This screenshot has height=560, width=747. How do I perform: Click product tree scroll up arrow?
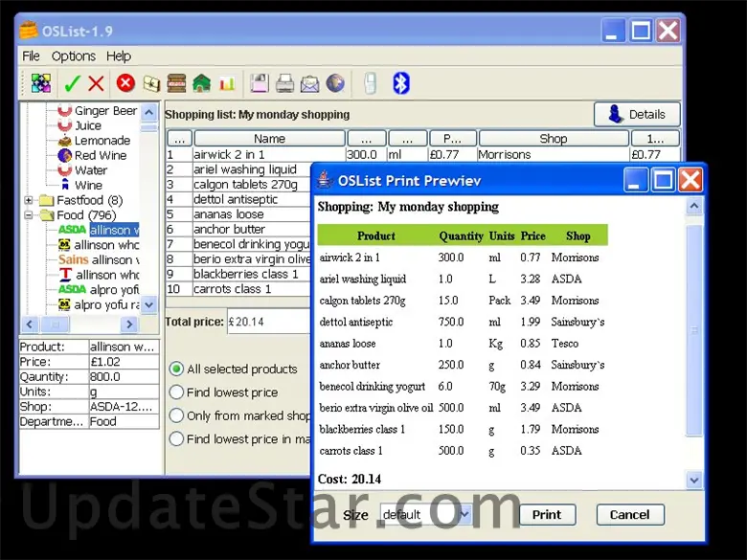pos(149,112)
